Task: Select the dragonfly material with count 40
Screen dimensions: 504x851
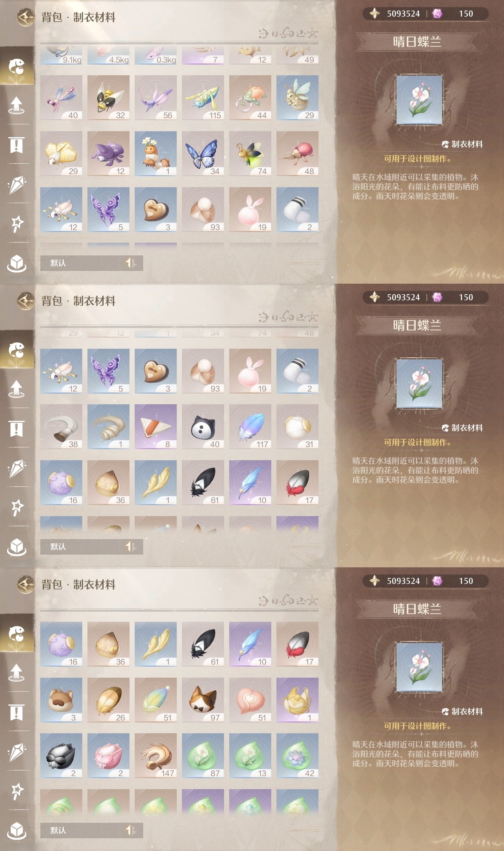Action: click(x=61, y=98)
